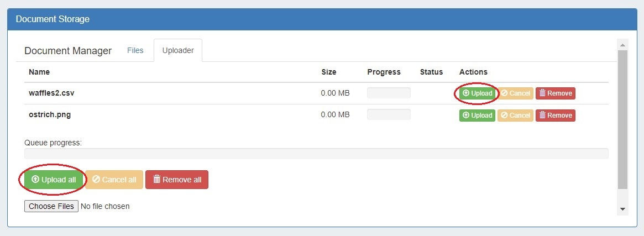
Task: Click the scrollbar up arrow
Action: tap(622, 45)
